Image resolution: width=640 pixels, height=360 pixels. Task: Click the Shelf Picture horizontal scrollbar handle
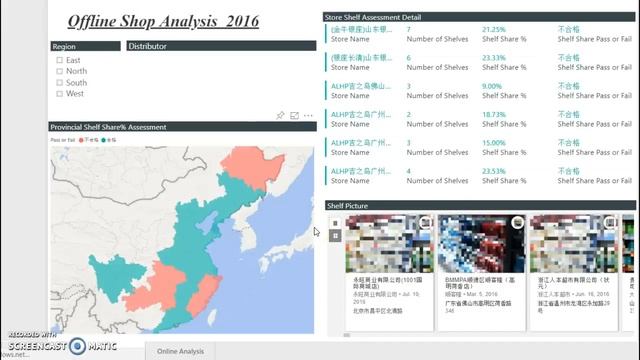347,335
